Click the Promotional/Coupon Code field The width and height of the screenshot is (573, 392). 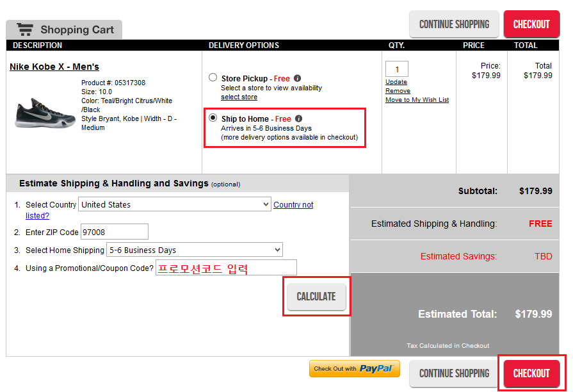[x=226, y=268]
